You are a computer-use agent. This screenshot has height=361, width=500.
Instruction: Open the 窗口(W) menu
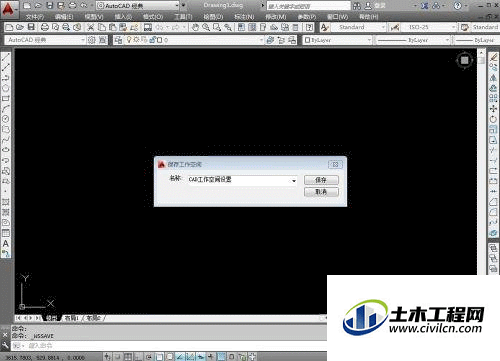(338, 17)
